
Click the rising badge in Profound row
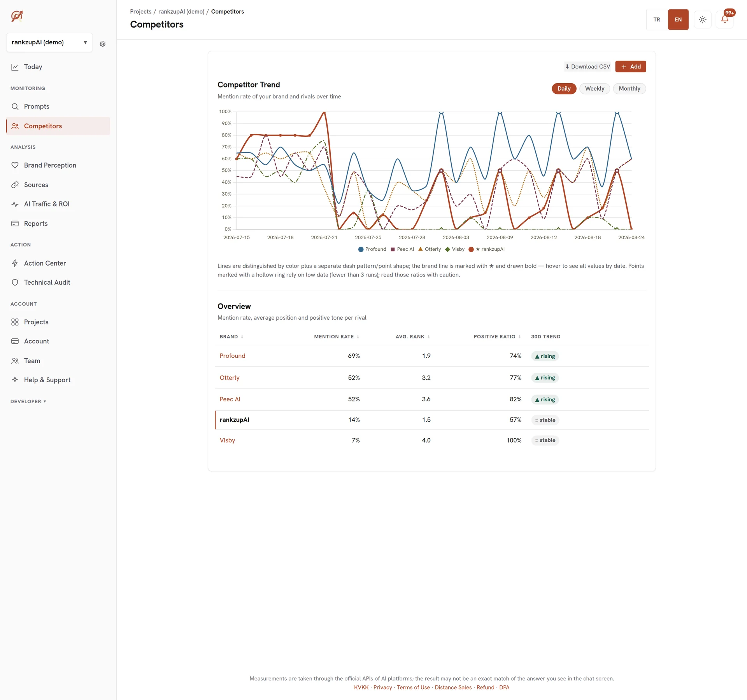(545, 356)
